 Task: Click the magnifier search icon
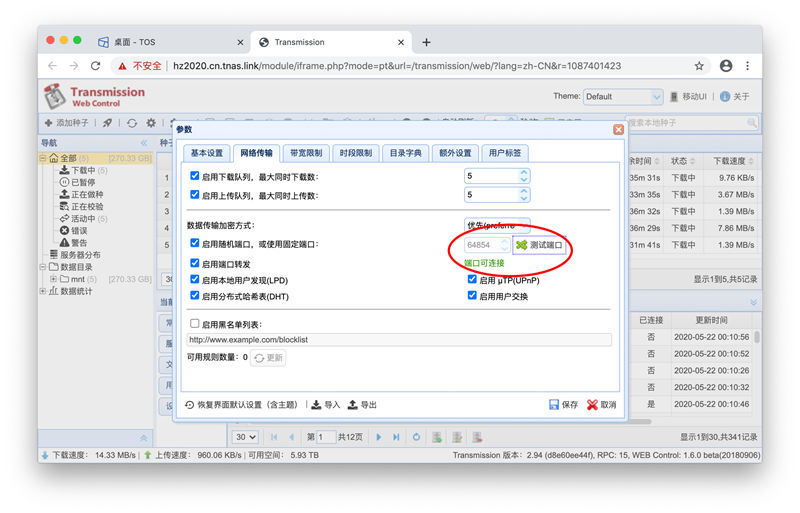pyautogui.click(x=752, y=123)
